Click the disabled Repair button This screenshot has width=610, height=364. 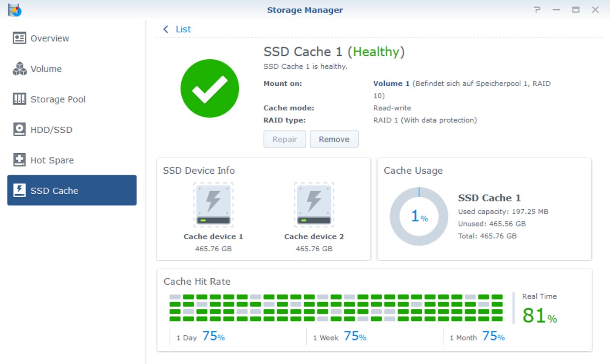click(x=285, y=139)
